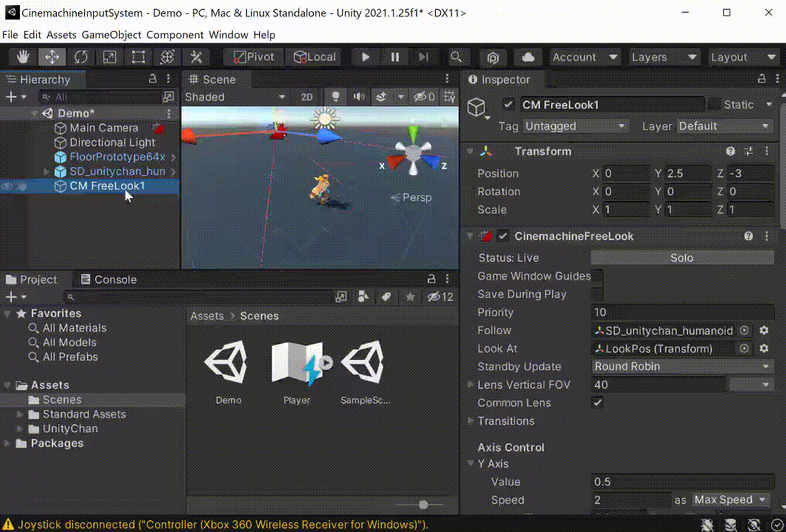The height and width of the screenshot is (532, 786).
Task: Open the Window menu
Action: coord(228,35)
